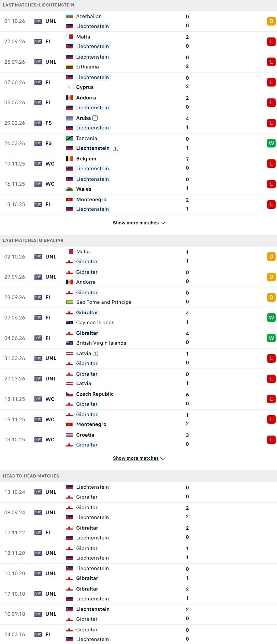Click the British Virgin Islands team name

tap(101, 343)
